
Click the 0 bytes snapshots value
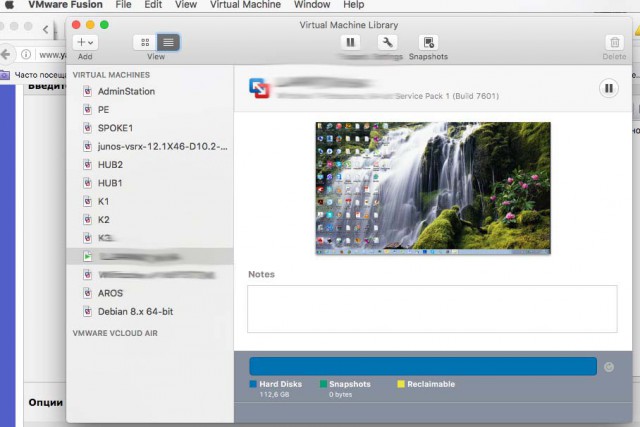tap(340, 394)
